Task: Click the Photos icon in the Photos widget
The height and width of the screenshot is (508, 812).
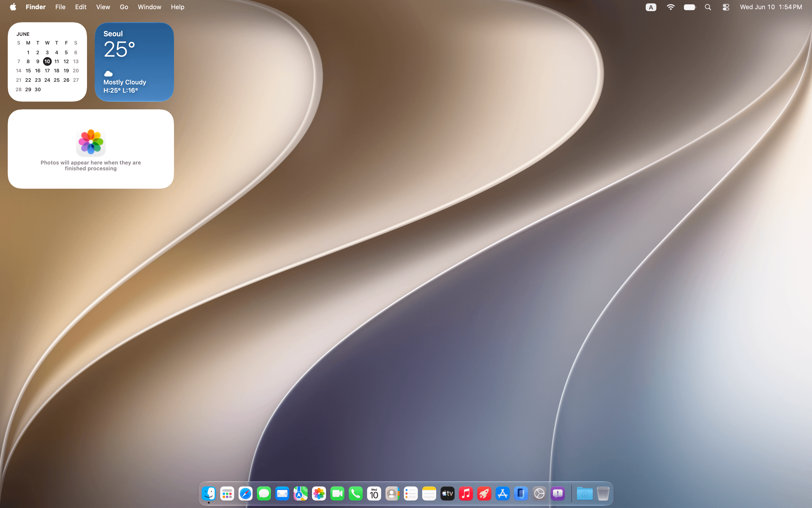Action: pyautogui.click(x=91, y=142)
